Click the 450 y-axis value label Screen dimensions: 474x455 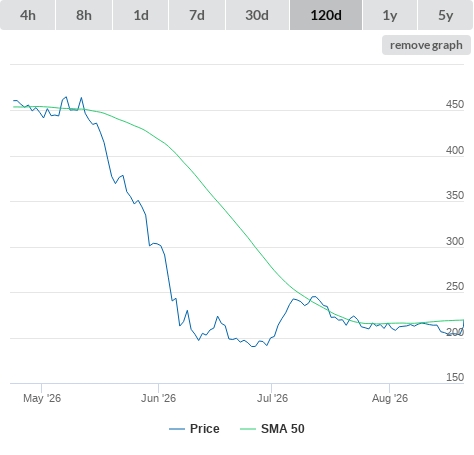pyautogui.click(x=455, y=104)
